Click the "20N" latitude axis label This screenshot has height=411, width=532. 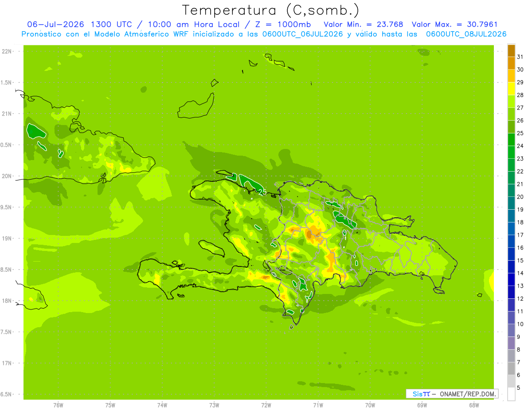[x=6, y=176]
